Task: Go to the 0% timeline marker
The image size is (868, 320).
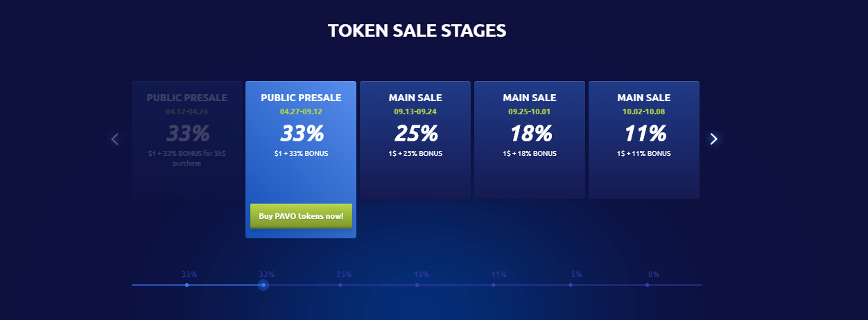Action: [x=647, y=285]
